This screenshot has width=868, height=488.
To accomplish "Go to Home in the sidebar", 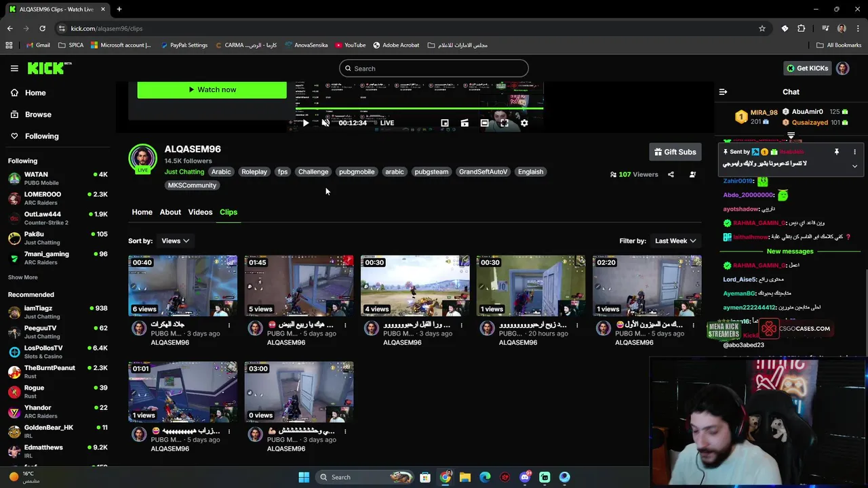I will pyautogui.click(x=35, y=93).
